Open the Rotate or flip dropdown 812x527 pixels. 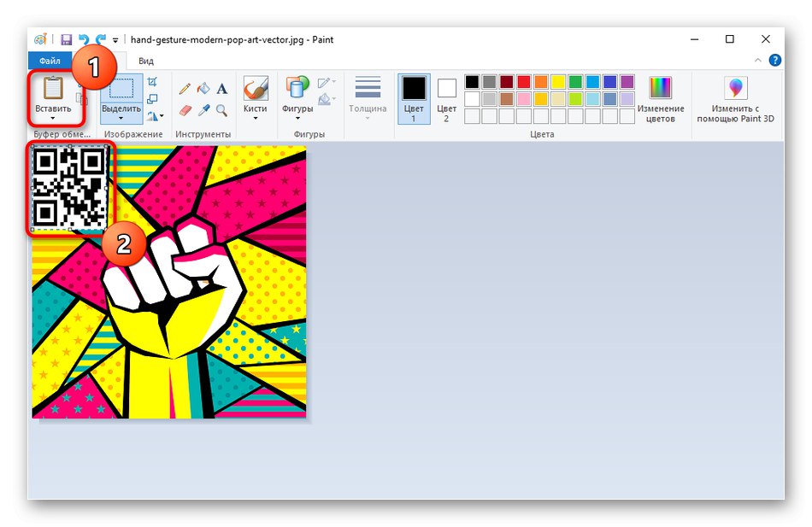(x=156, y=116)
